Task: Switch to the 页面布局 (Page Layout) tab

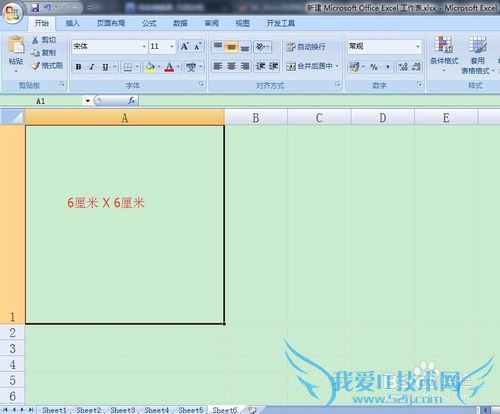Action: 111,23
